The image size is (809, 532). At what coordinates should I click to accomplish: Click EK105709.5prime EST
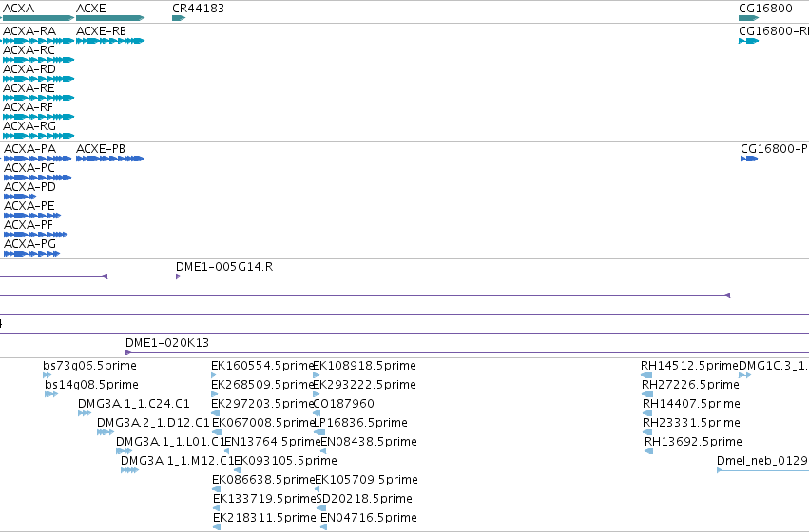click(318, 490)
